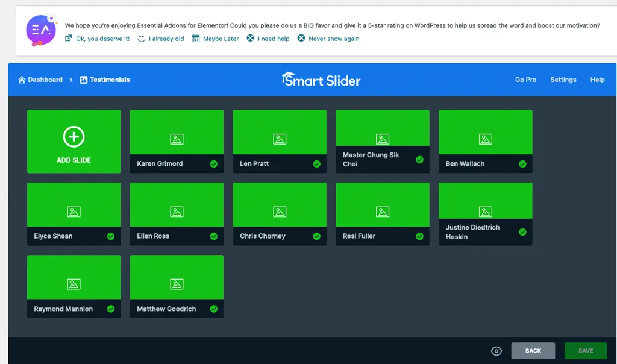Viewport: 617px width, 364px height.
Task: Open the Go Pro menu item
Action: (x=525, y=80)
